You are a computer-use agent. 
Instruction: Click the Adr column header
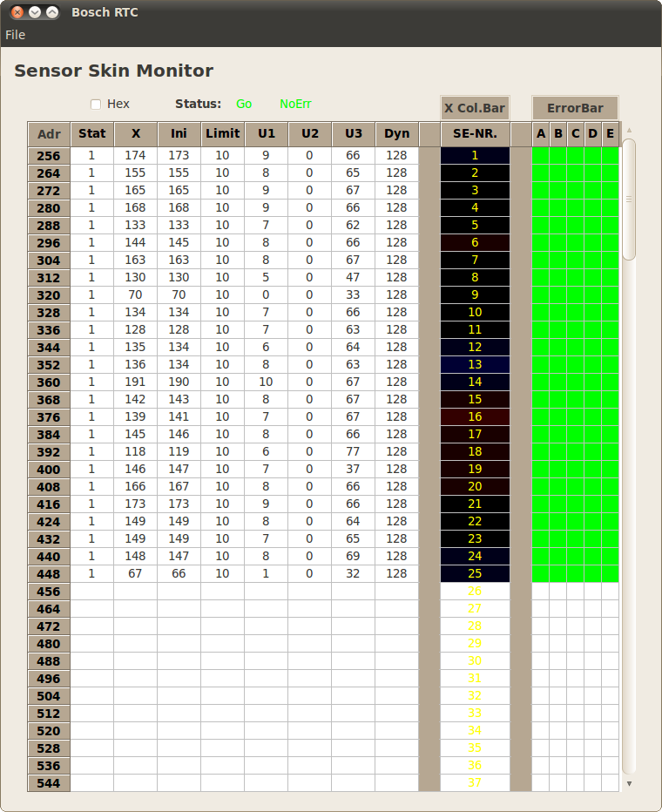tap(50, 134)
